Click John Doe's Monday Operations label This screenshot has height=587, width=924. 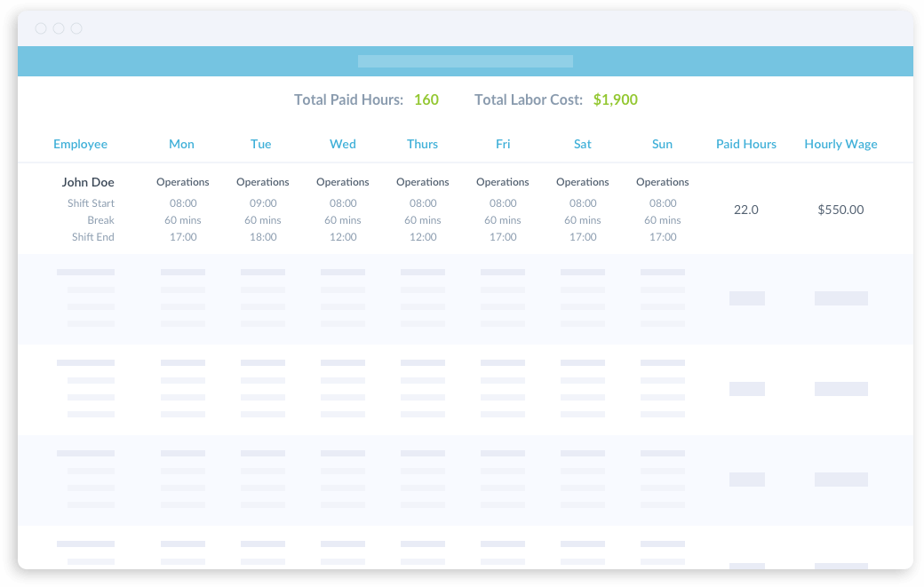182,182
